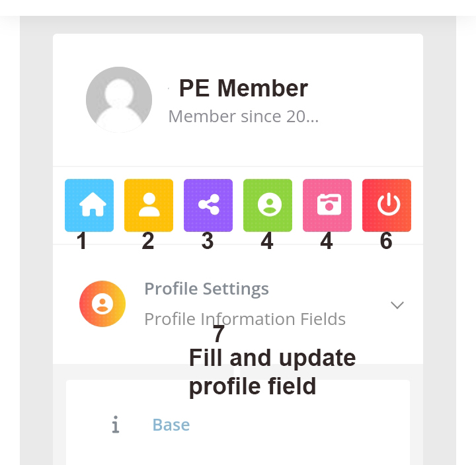Click the purple share icon

tap(208, 205)
